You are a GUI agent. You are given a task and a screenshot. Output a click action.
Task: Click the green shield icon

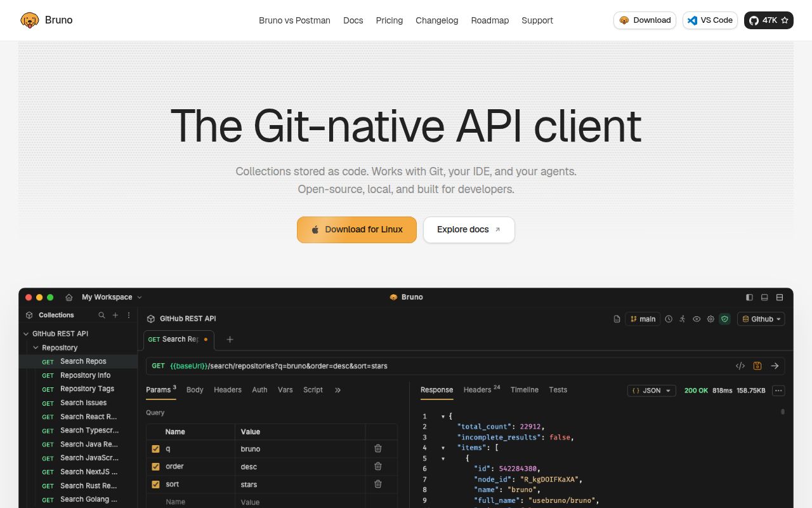(724, 319)
